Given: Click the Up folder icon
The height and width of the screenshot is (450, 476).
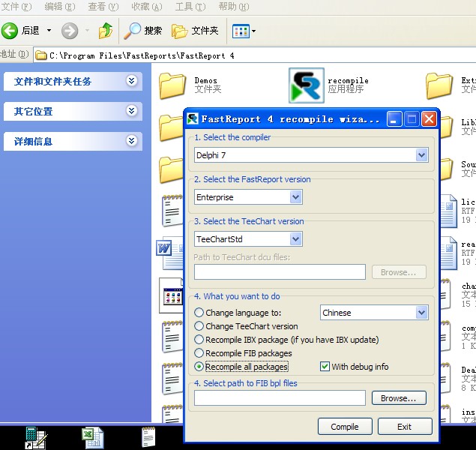Looking at the screenshot, I should [x=106, y=30].
